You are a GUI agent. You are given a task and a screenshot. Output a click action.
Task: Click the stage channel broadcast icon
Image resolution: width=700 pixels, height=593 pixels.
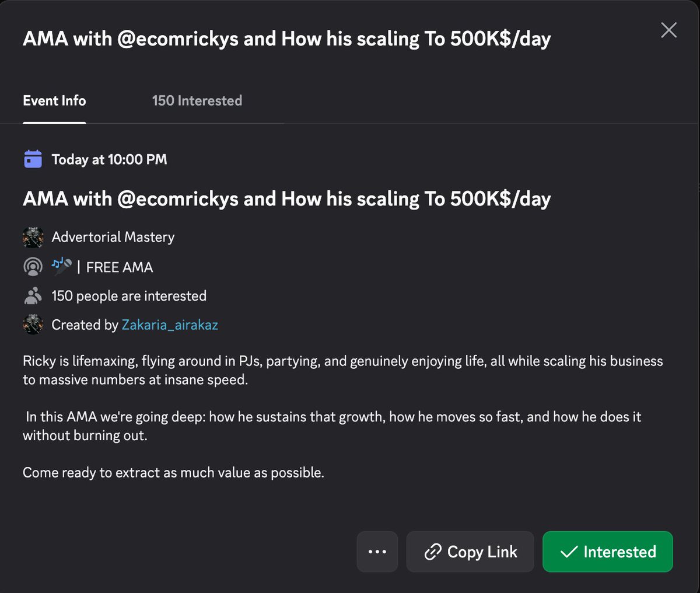[x=33, y=267]
